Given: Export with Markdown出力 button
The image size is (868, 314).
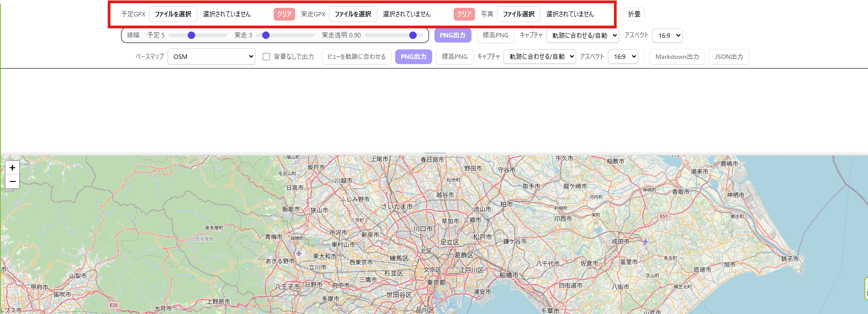Looking at the screenshot, I should tap(677, 57).
